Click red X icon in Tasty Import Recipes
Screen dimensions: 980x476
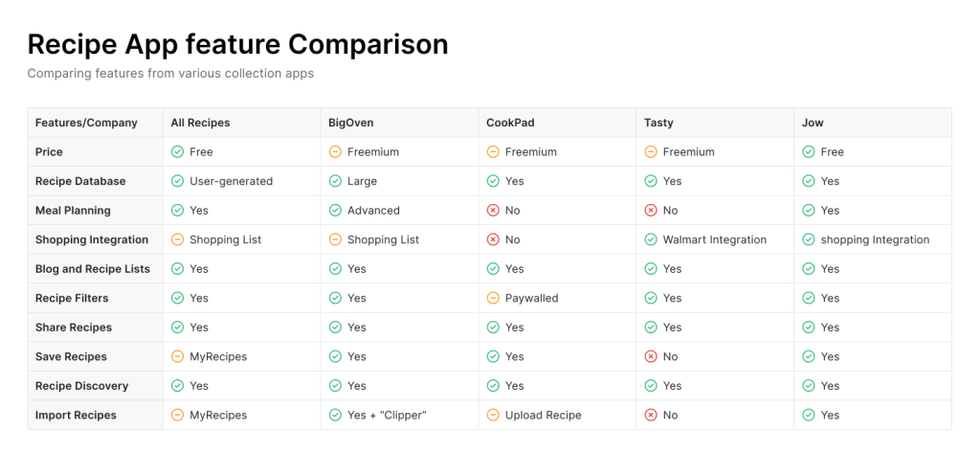click(x=651, y=416)
